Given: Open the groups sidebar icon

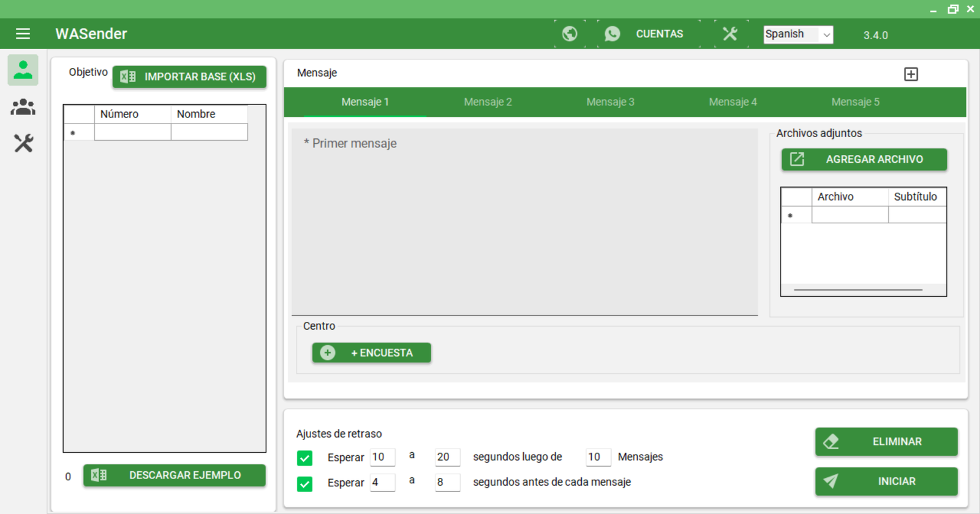Looking at the screenshot, I should pos(23,107).
